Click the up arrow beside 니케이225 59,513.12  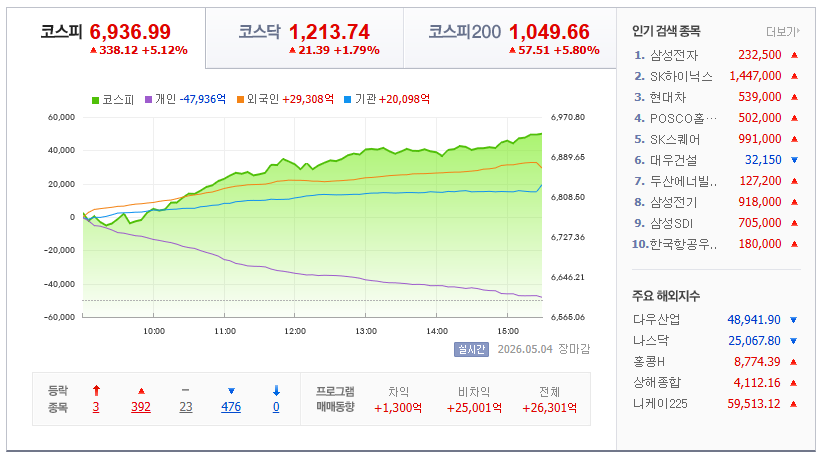coord(794,404)
